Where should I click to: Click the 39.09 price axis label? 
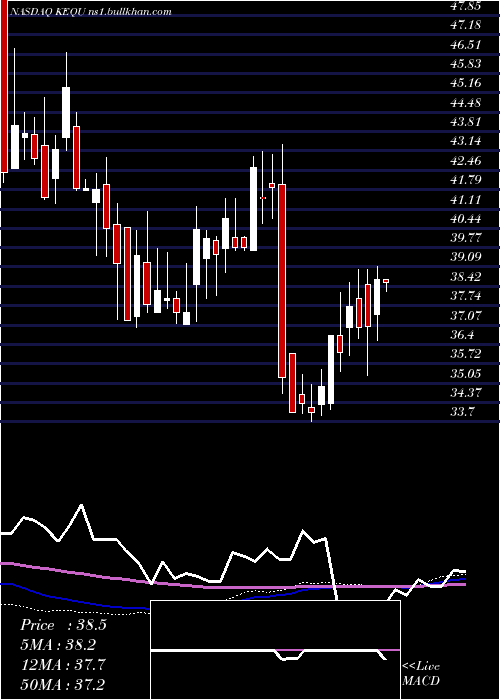tap(467, 257)
